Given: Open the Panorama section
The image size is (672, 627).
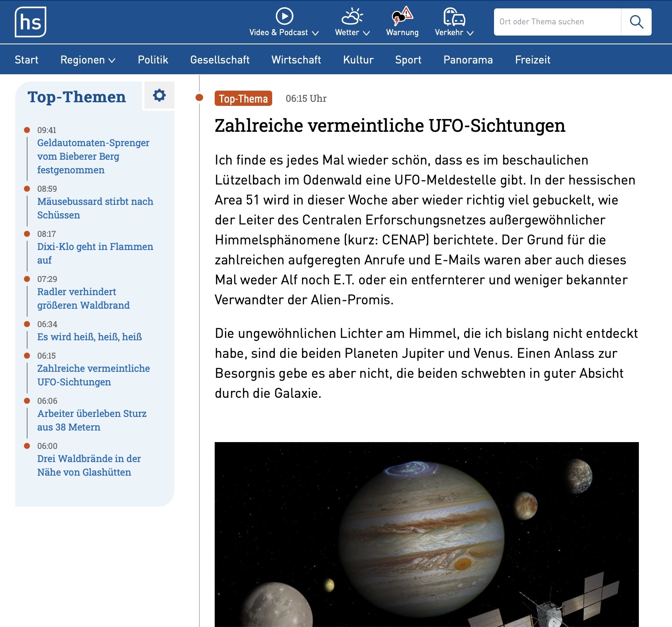Looking at the screenshot, I should 468,60.
